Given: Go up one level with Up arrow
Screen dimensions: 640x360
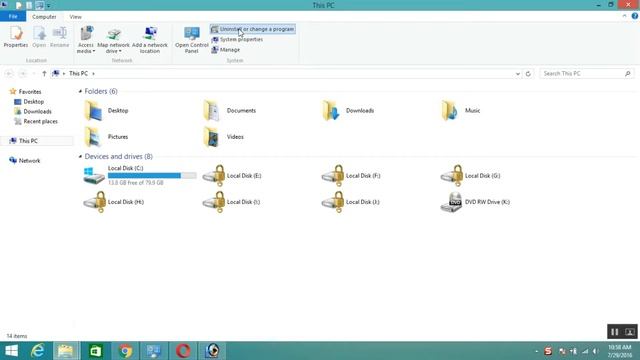Looking at the screenshot, I should (x=44, y=73).
